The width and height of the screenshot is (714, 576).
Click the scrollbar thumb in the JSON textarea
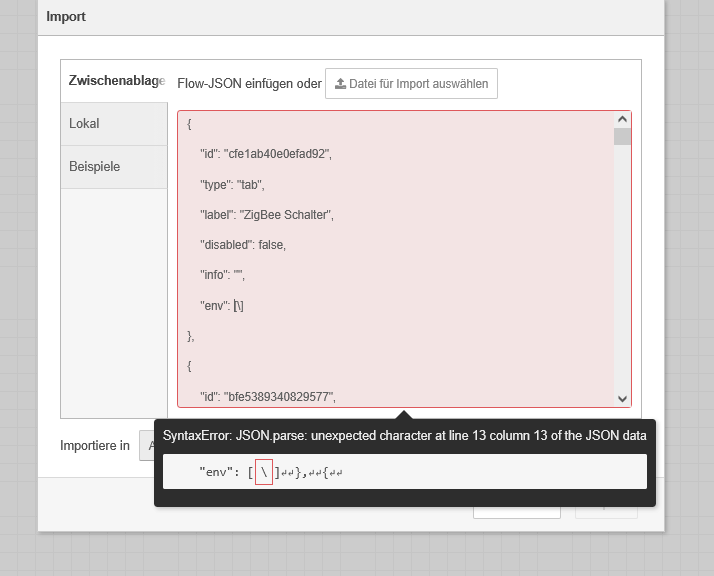622,137
